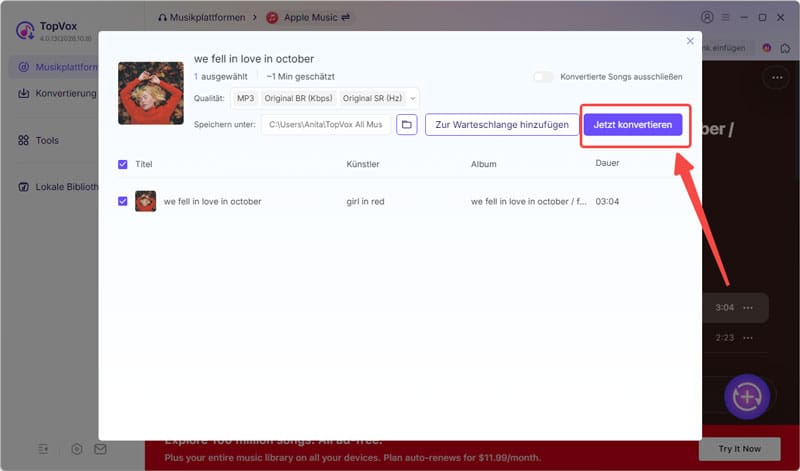
Task: Click the Musikplattformen breadcrumb with headphones
Action: coord(202,17)
